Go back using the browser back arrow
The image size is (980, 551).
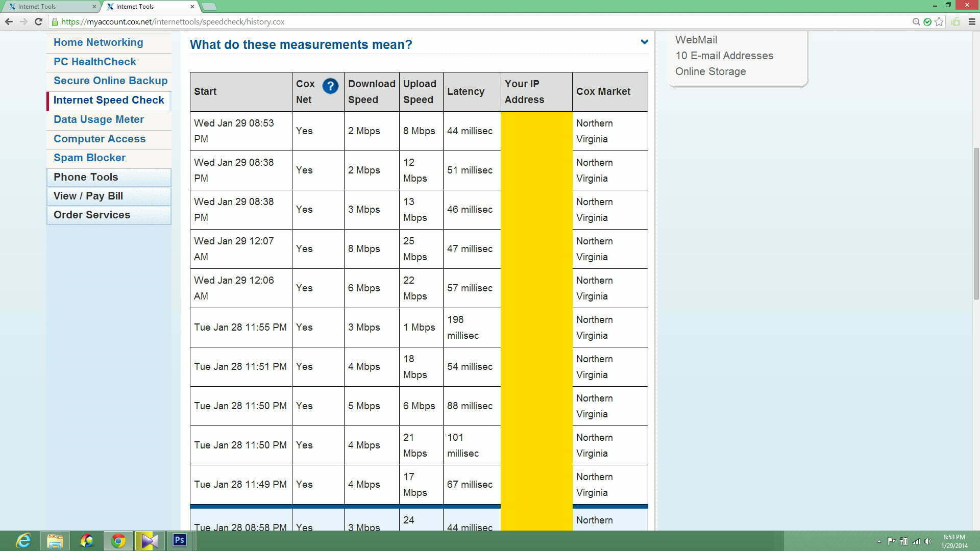tap(9, 21)
